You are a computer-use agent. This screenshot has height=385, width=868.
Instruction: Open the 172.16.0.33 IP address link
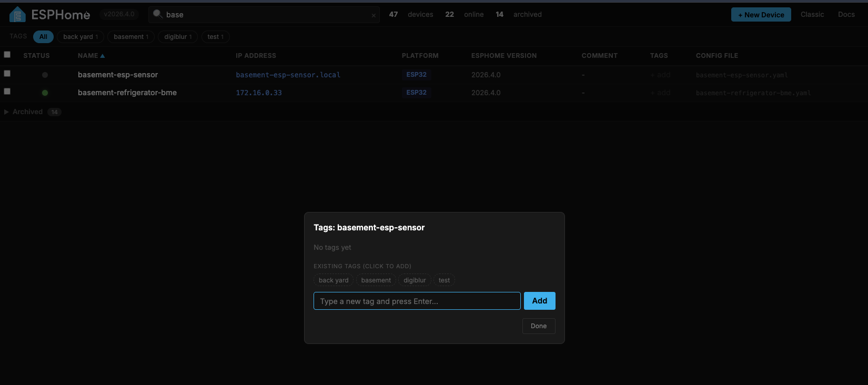click(x=259, y=93)
